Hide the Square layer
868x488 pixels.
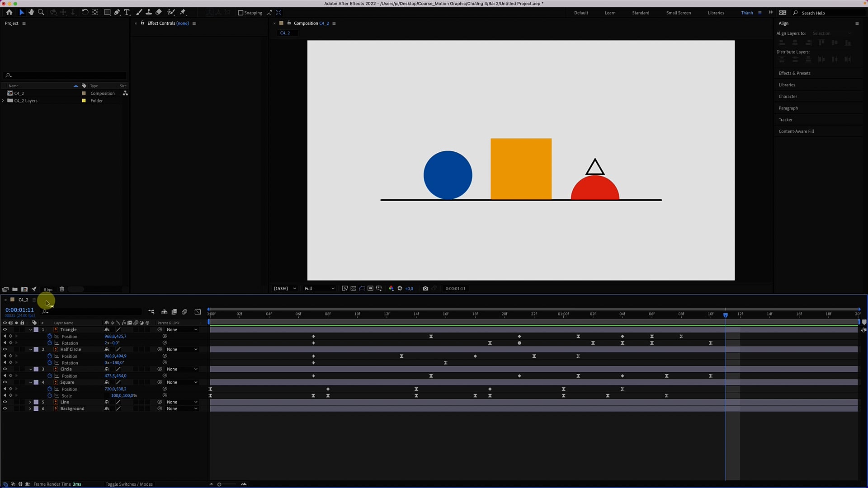pos(5,382)
